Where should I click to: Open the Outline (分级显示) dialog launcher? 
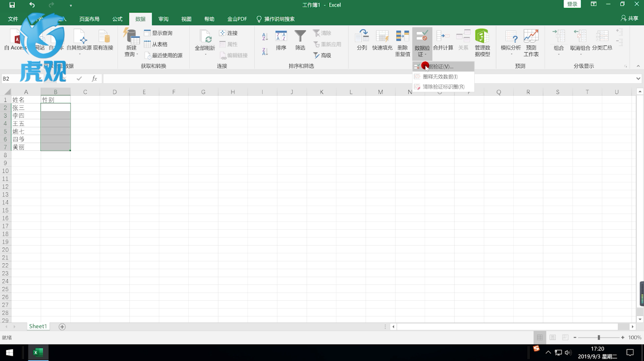pyautogui.click(x=626, y=66)
